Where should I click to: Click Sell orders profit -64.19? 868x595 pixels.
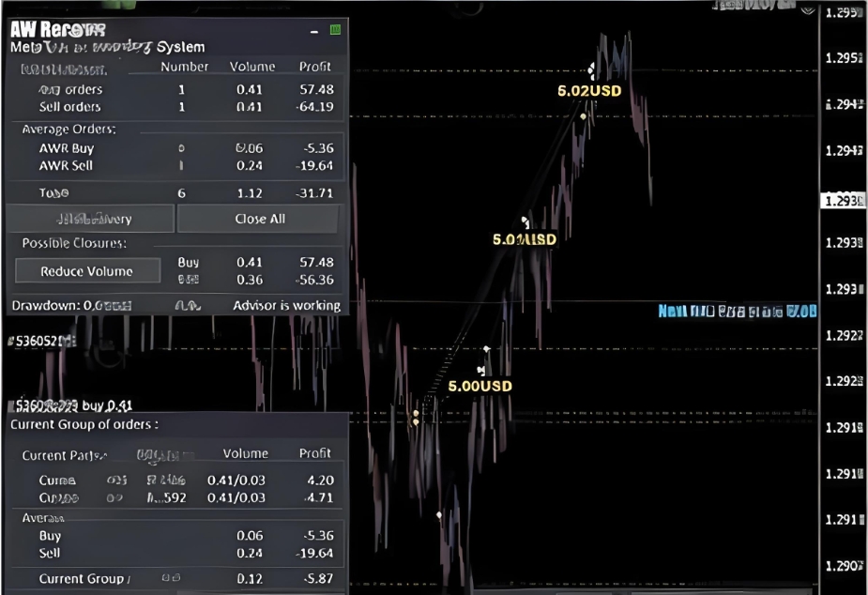314,107
